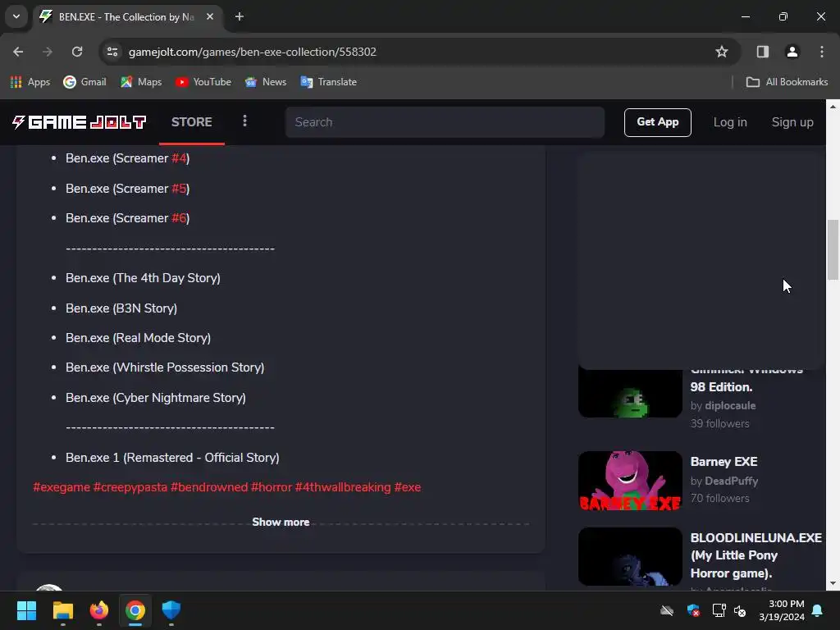Expand description with Show more
This screenshot has height=630, width=840.
(281, 523)
